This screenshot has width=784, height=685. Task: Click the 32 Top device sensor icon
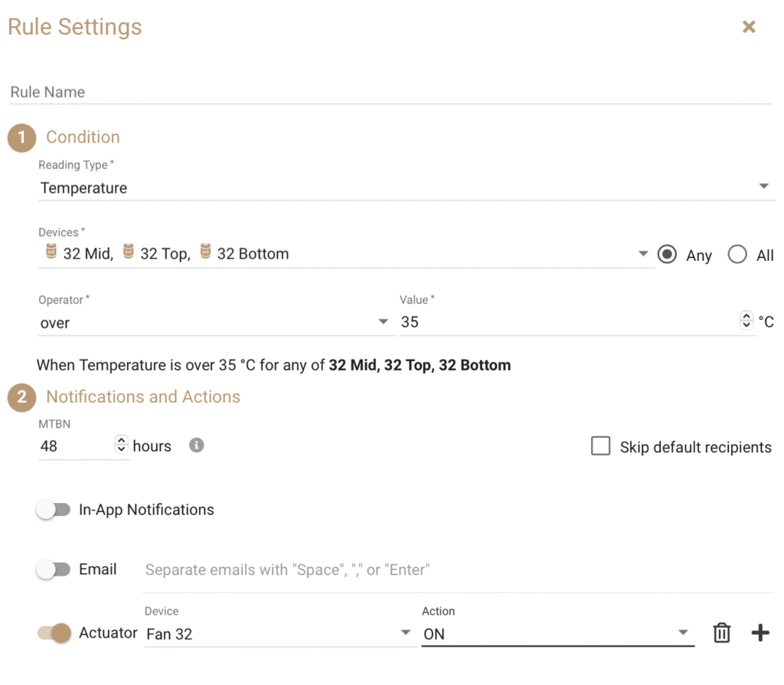(x=129, y=252)
